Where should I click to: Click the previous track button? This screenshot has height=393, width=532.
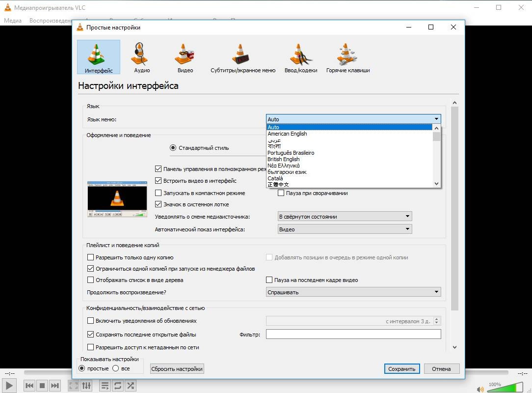[29, 386]
